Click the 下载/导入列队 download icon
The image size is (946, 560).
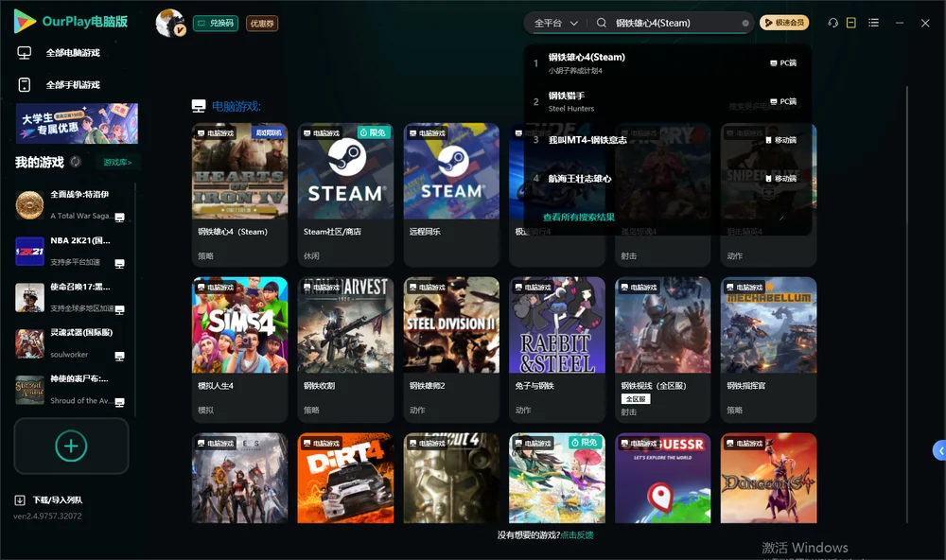[x=20, y=500]
